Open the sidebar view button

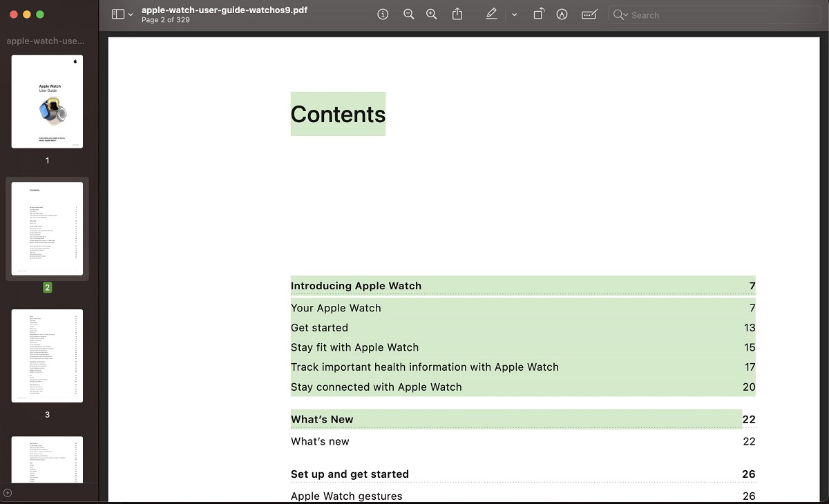pyautogui.click(x=118, y=14)
